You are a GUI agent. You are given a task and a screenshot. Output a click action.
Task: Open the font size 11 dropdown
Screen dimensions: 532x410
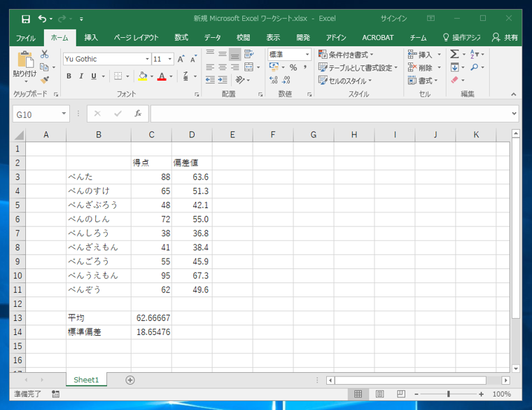[170, 59]
